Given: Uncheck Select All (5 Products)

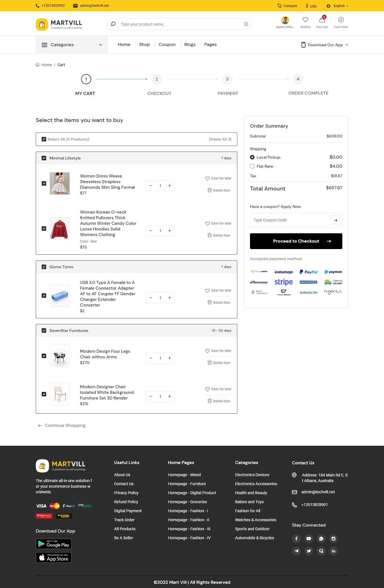Looking at the screenshot, I should [44, 139].
